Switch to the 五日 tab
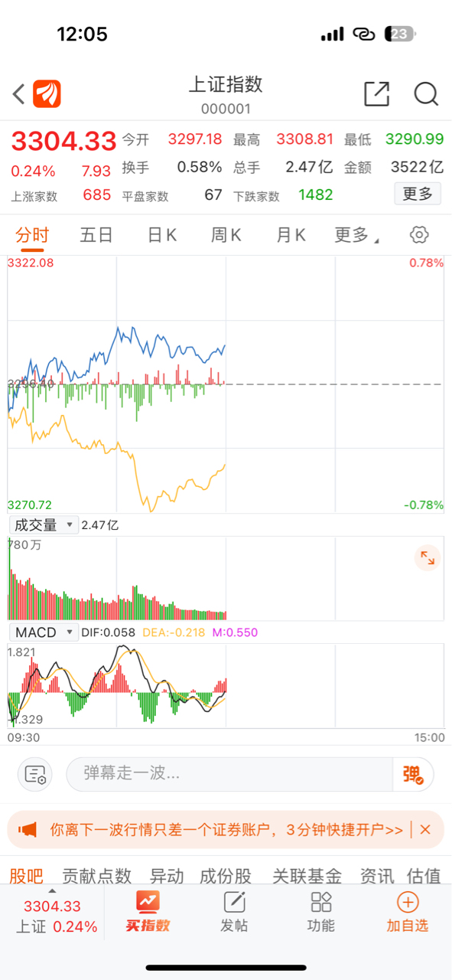The image size is (452, 980). 96,235
